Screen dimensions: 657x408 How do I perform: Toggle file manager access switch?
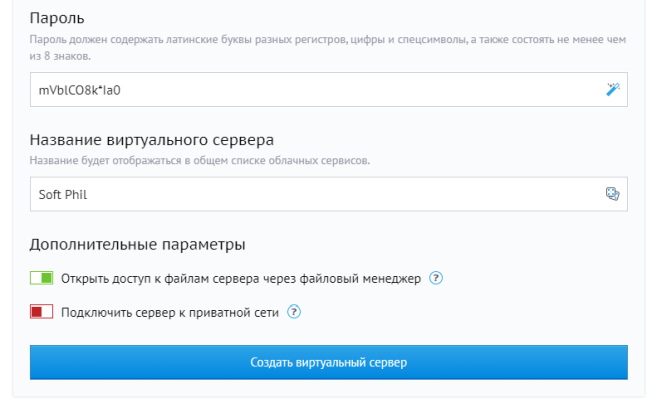click(x=41, y=278)
